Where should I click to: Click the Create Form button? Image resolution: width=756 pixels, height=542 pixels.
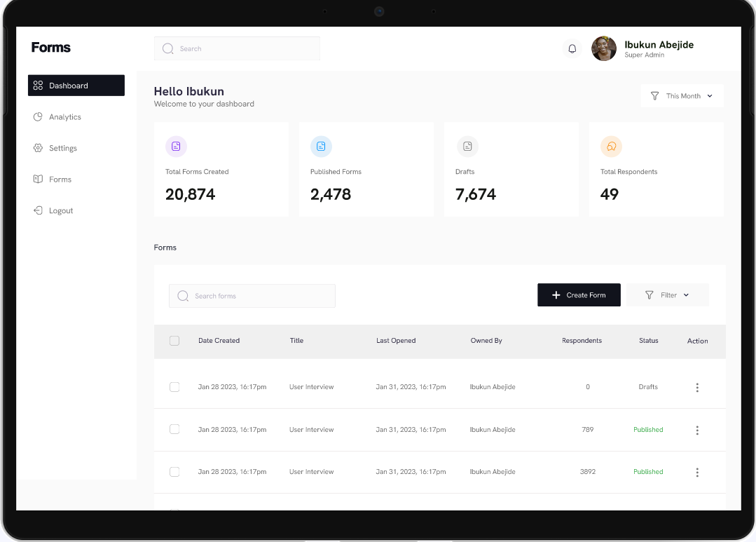579,295
